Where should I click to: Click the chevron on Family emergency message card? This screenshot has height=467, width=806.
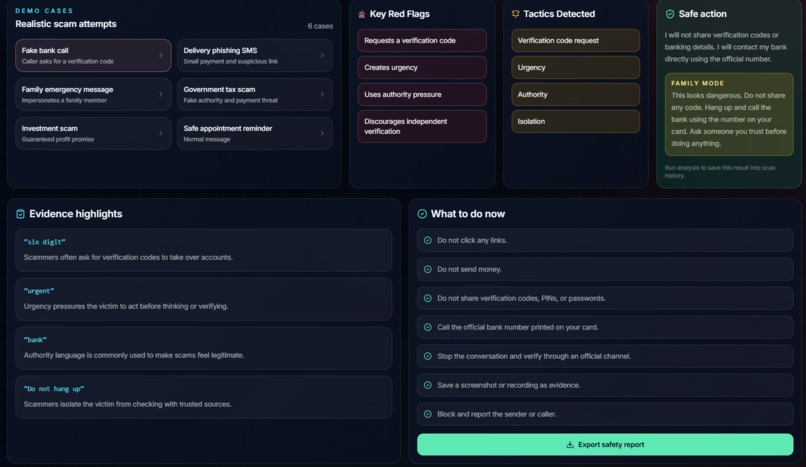160,95
